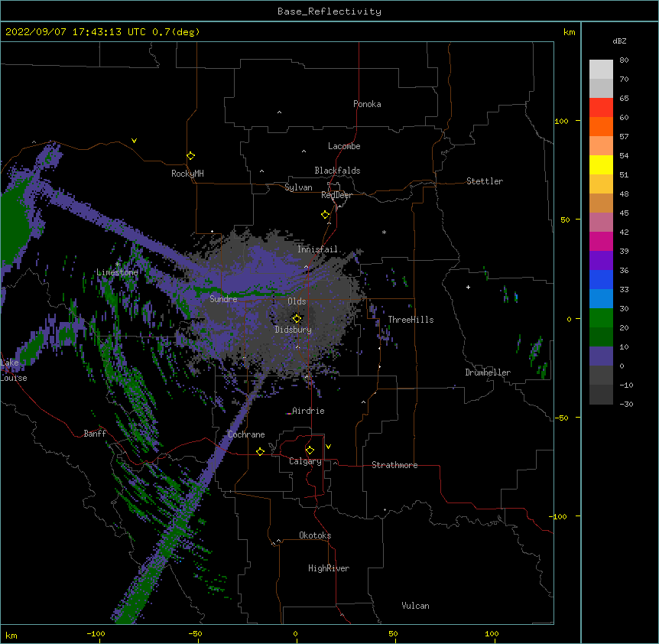The height and width of the screenshot is (644, 659).
Task: Click the -100 tick on the bottom axis
Action: point(96,634)
